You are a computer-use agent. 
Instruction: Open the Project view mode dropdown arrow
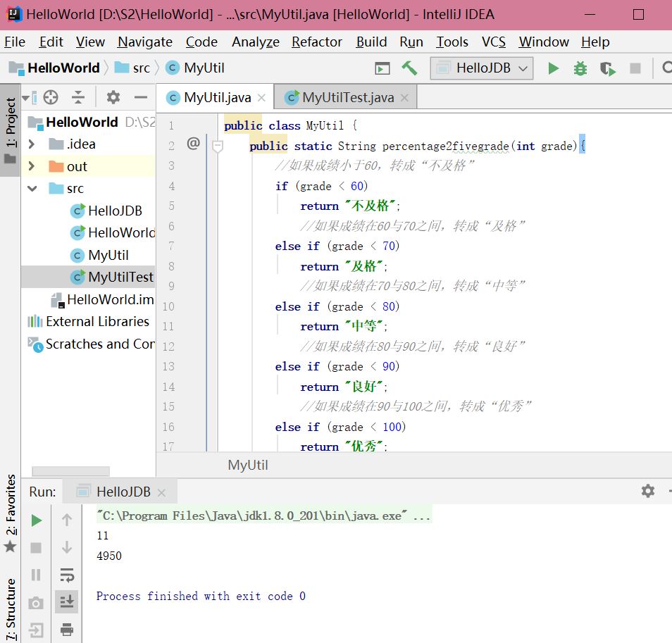(26, 98)
